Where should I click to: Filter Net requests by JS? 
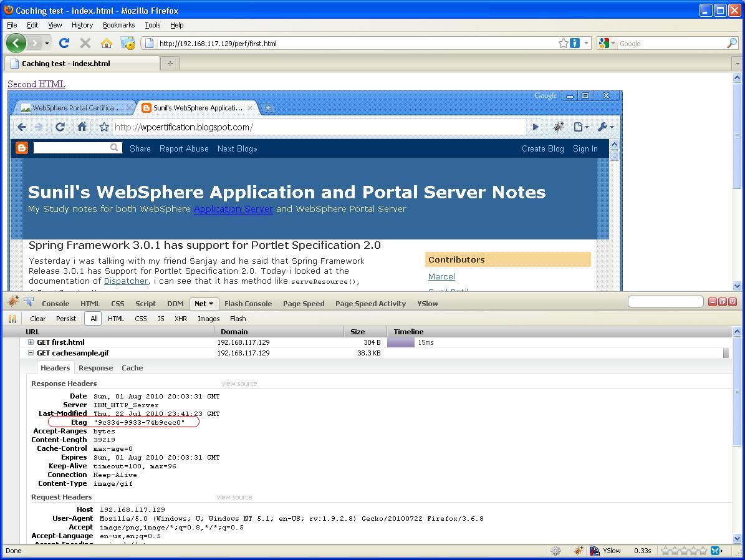click(x=161, y=319)
